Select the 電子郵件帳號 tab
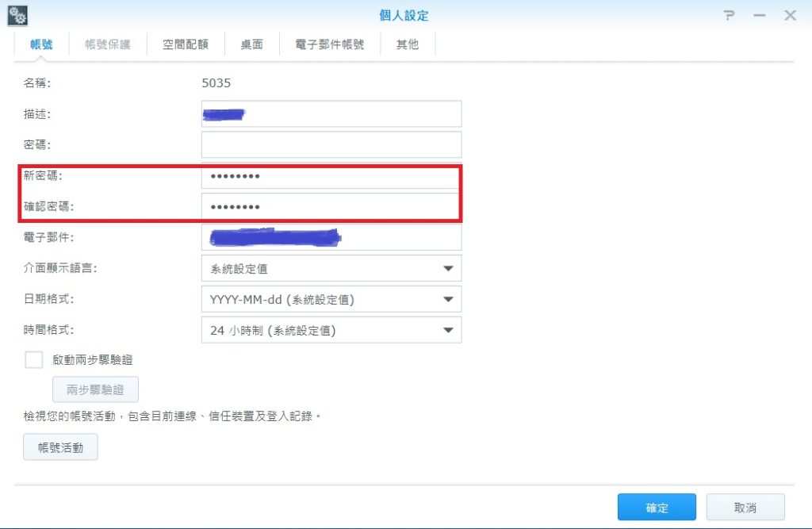This screenshot has height=529, width=812. 330,44
